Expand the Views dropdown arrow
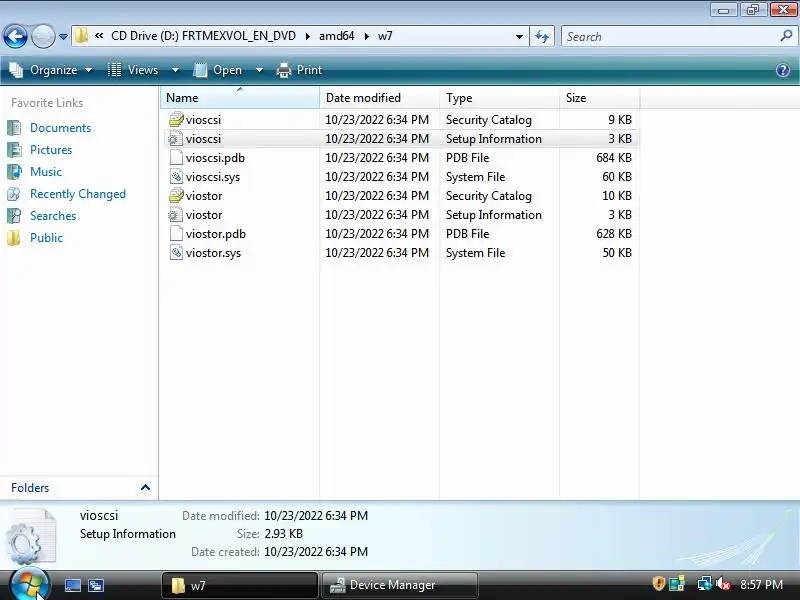This screenshot has height=600, width=800. point(175,70)
